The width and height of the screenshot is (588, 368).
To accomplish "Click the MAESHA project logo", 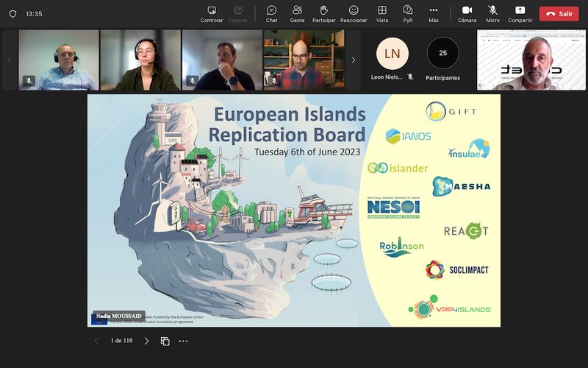I will coord(462,186).
